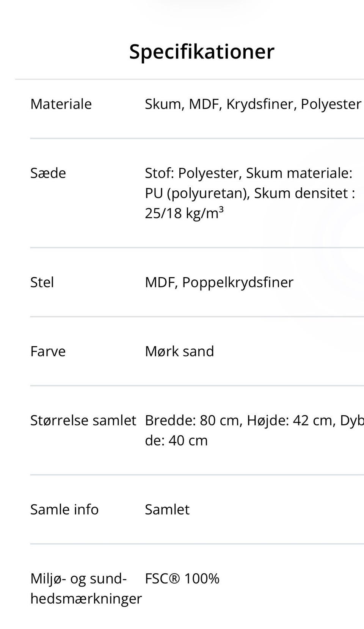The width and height of the screenshot is (364, 629).
Task: Click the Sæde row label
Action: click(x=48, y=173)
